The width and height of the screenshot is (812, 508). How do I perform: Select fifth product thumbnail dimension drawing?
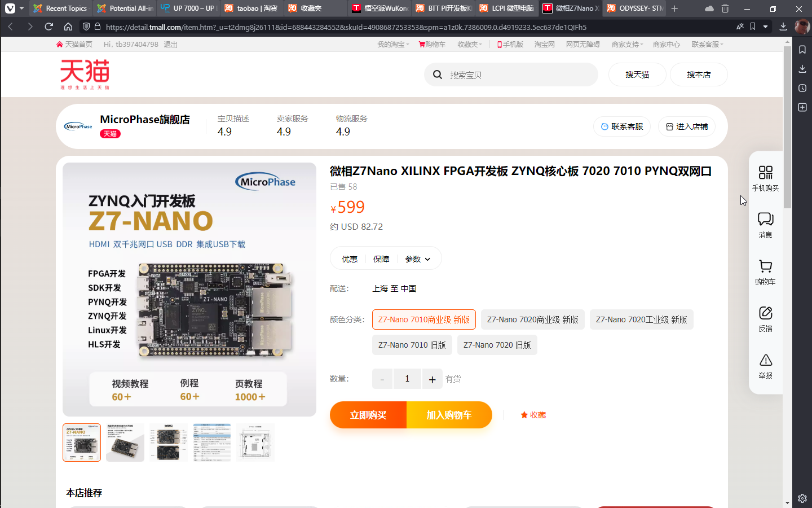coord(255,443)
